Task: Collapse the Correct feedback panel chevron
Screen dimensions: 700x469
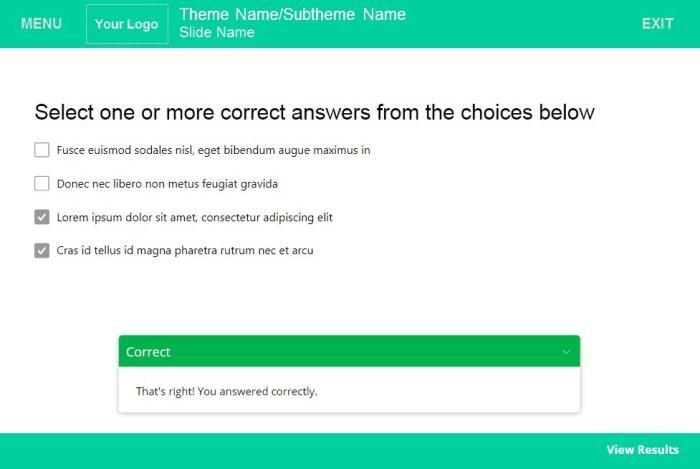Action: coord(566,352)
